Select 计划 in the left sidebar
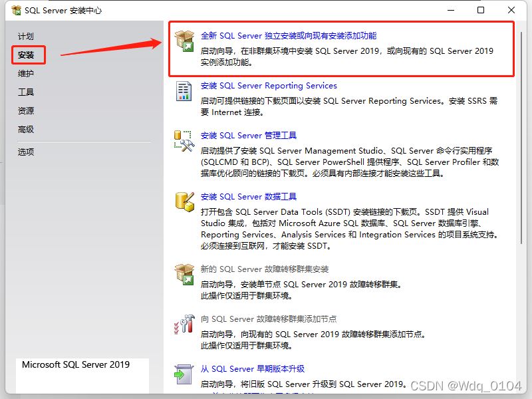Screen dimensions: 532x399 coord(26,37)
